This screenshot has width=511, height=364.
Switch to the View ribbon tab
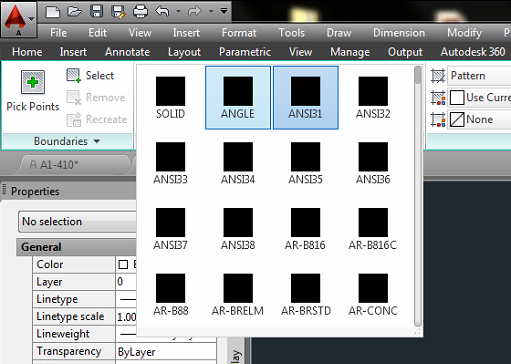click(x=301, y=52)
